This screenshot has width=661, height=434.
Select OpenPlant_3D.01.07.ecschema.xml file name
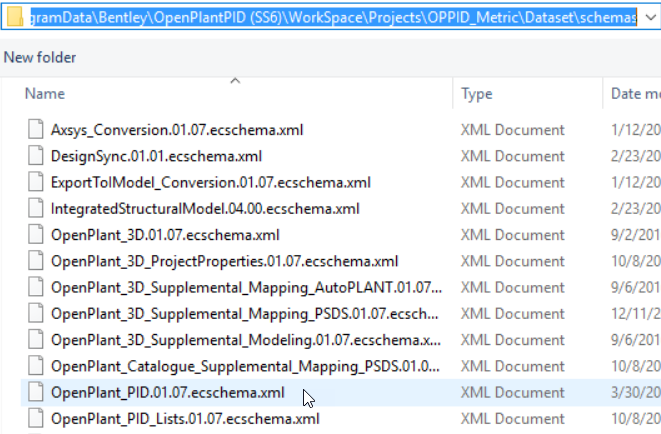point(165,235)
